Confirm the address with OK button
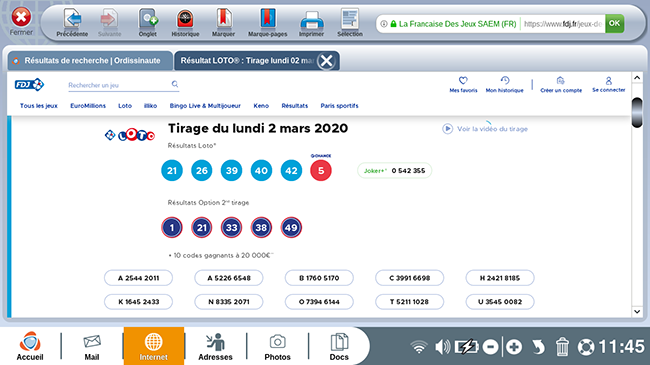This screenshot has height=365, width=650. (x=614, y=24)
